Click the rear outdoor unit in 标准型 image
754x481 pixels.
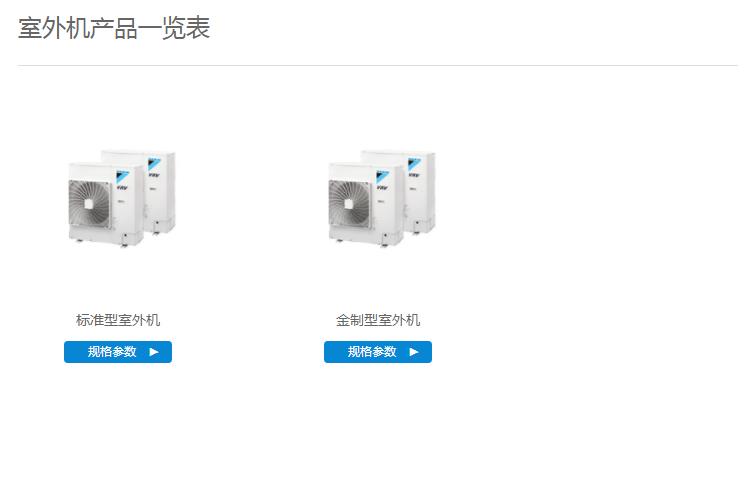(161, 192)
